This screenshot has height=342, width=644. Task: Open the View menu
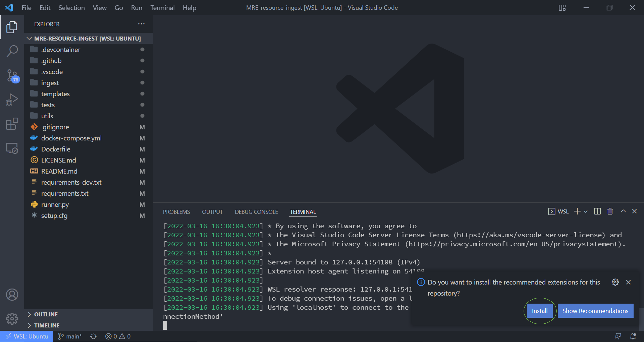pyautogui.click(x=100, y=8)
